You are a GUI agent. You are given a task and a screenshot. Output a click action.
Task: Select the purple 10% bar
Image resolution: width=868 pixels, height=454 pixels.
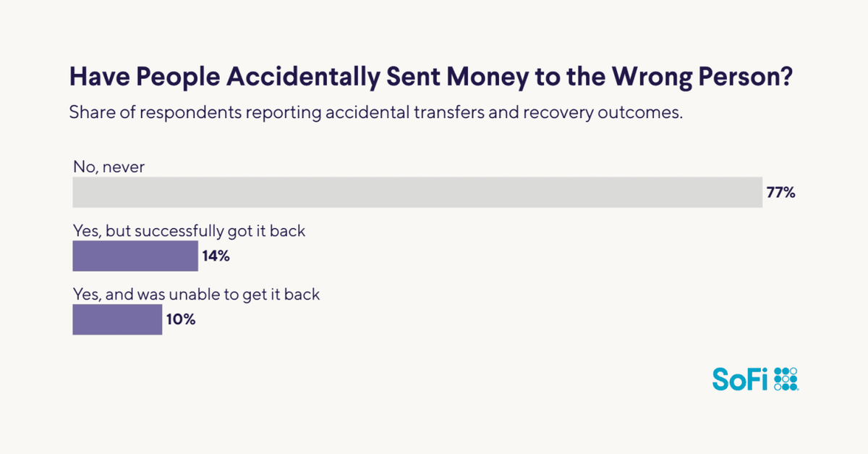tap(117, 319)
